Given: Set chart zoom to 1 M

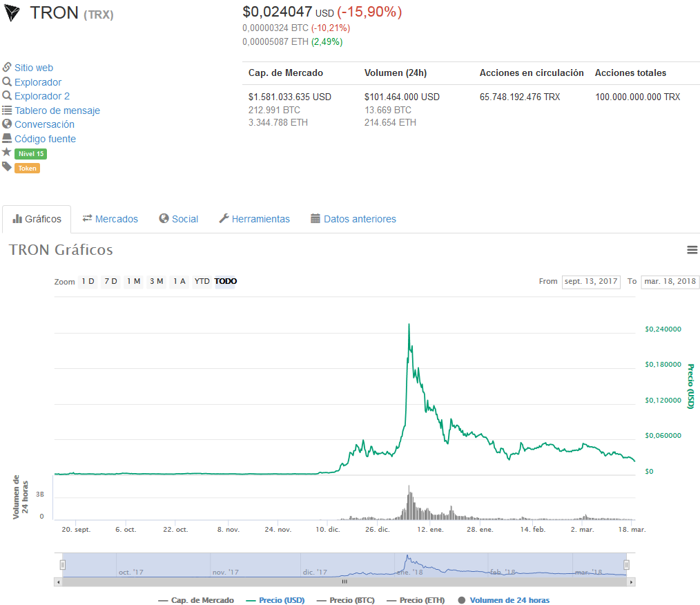Looking at the screenshot, I should click(x=133, y=281).
